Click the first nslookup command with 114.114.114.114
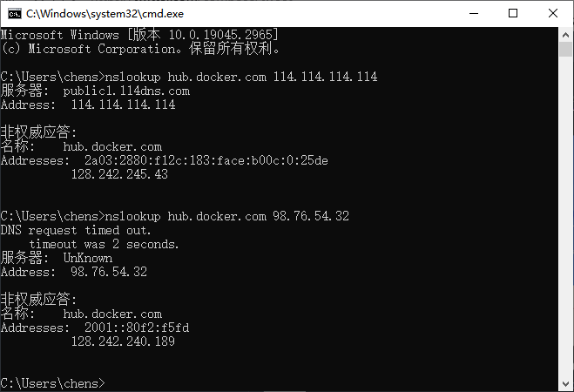Viewport: 574px width, 392px height. pyautogui.click(x=241, y=77)
